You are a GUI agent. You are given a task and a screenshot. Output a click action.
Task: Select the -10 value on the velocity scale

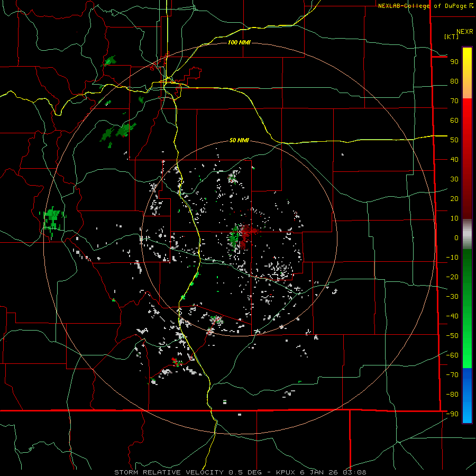click(452, 258)
